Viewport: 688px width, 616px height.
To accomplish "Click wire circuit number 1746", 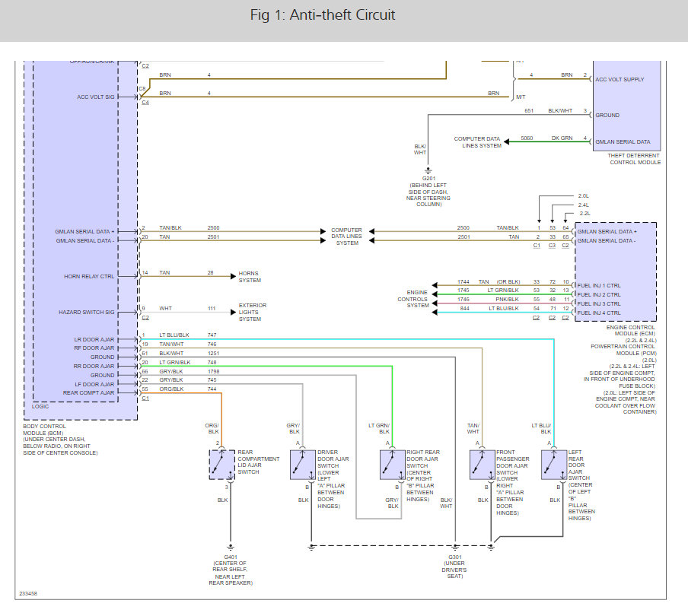I will click(x=463, y=300).
